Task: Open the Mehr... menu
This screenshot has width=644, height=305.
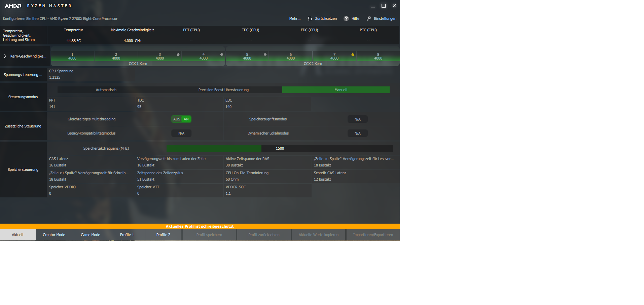Action: click(x=295, y=18)
